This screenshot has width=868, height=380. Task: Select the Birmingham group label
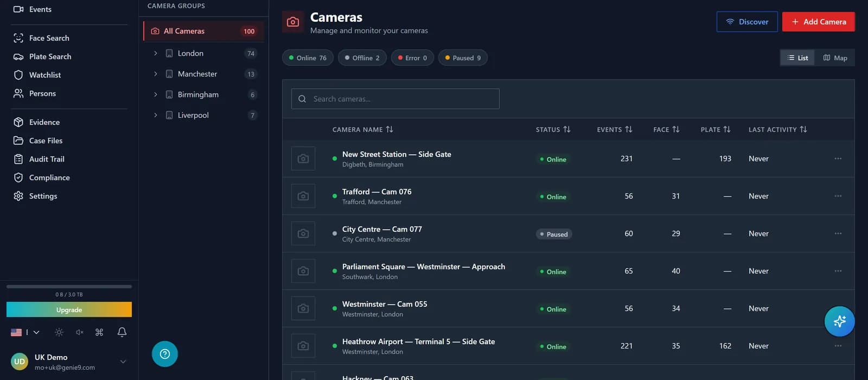(x=198, y=94)
